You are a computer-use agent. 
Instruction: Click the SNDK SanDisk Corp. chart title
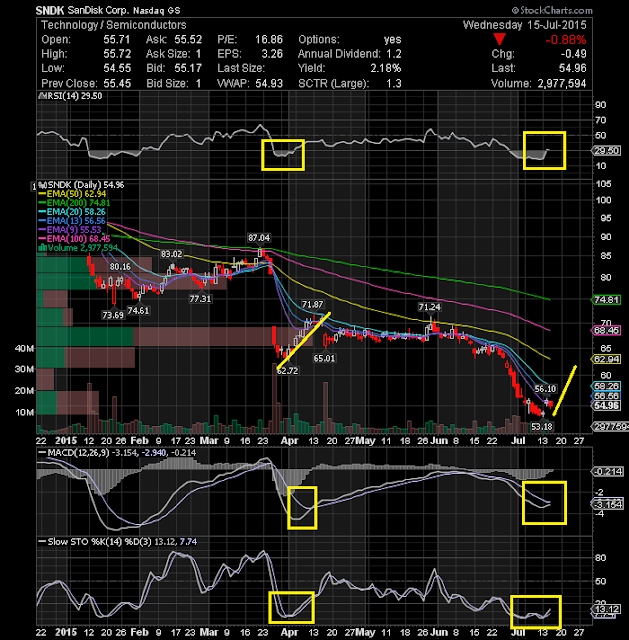(108, 10)
